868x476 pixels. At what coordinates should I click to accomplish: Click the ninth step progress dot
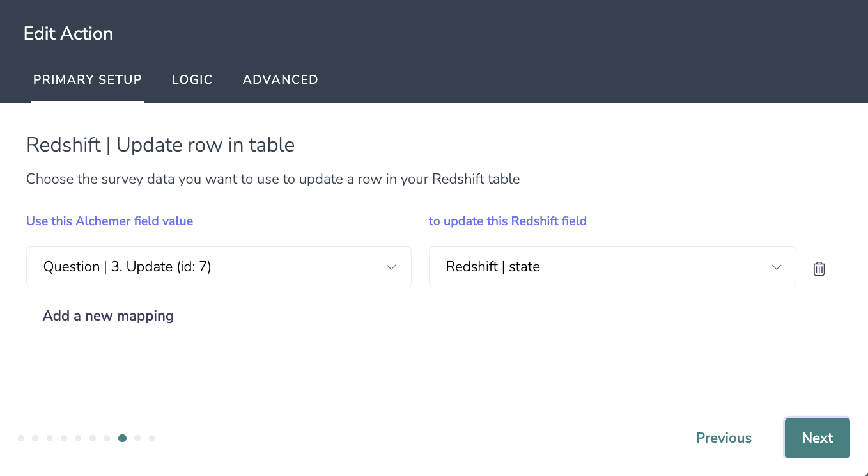click(137, 438)
